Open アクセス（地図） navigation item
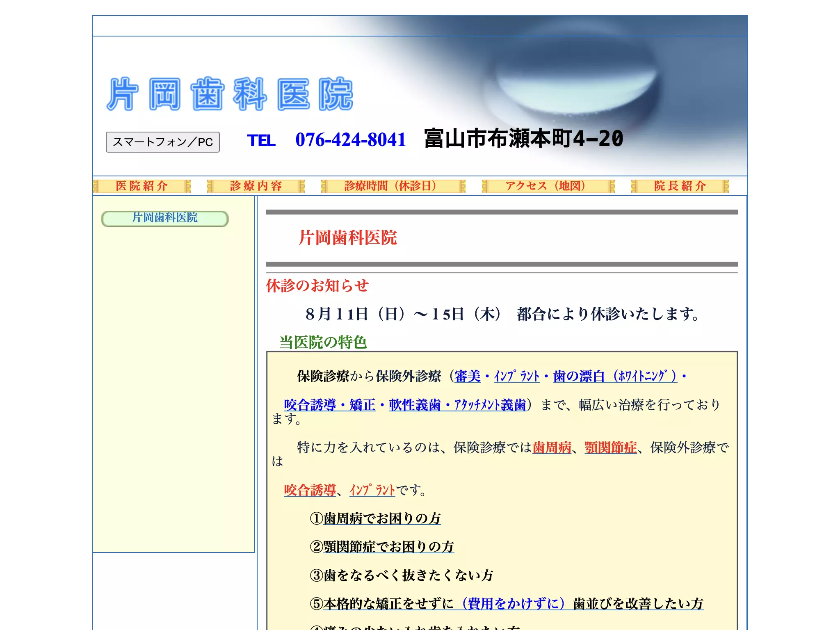This screenshot has width=840, height=630. pyautogui.click(x=548, y=186)
